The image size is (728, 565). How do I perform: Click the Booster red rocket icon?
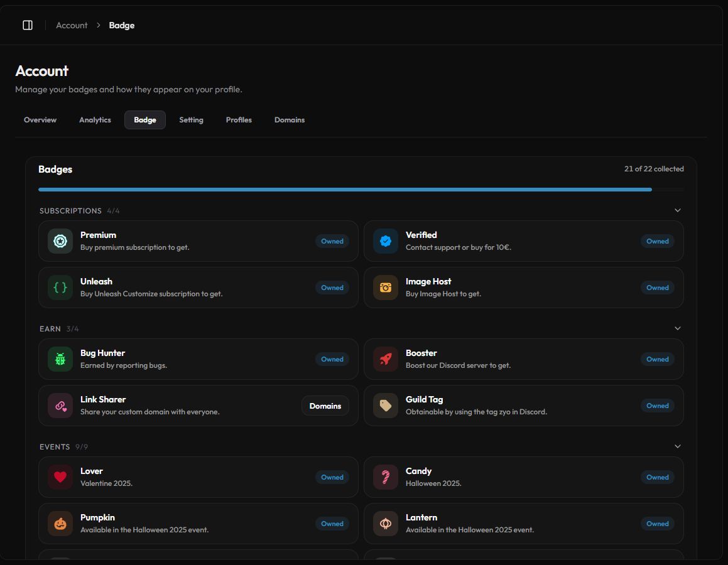(386, 359)
